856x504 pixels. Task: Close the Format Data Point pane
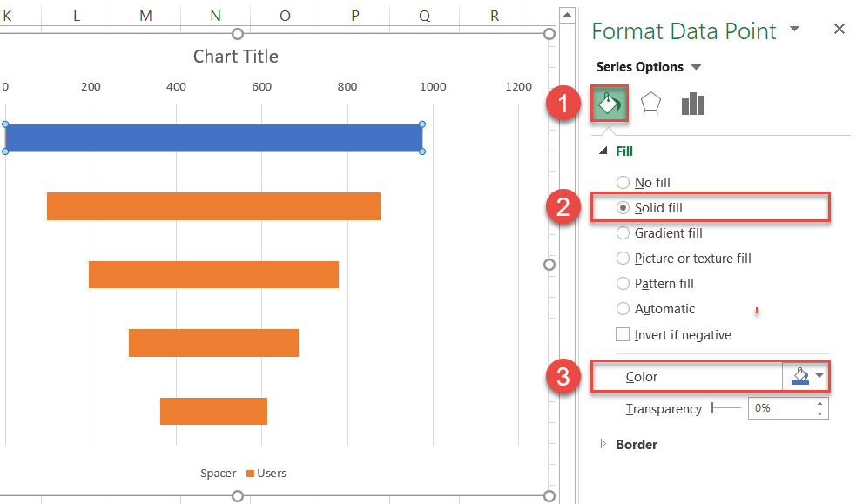pyautogui.click(x=839, y=30)
